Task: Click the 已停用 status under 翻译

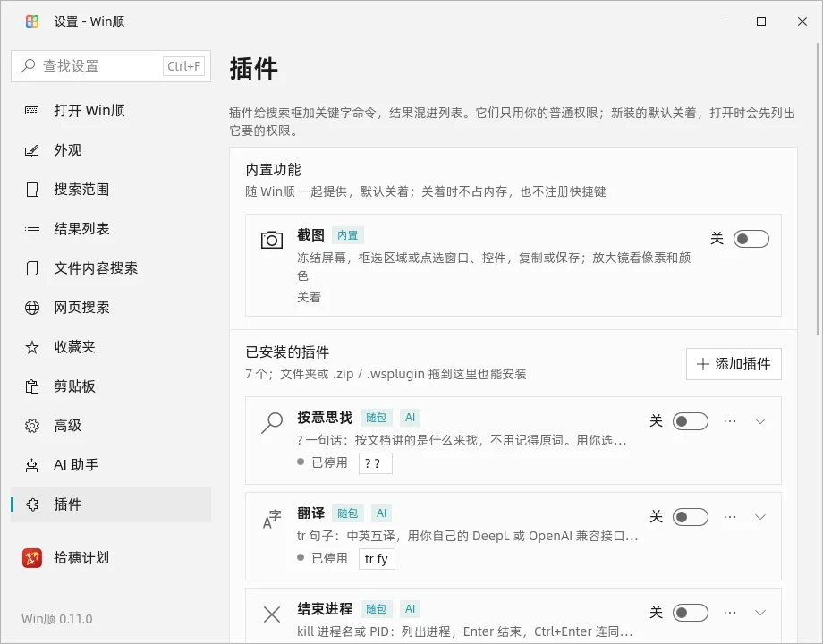Action: 322,558
